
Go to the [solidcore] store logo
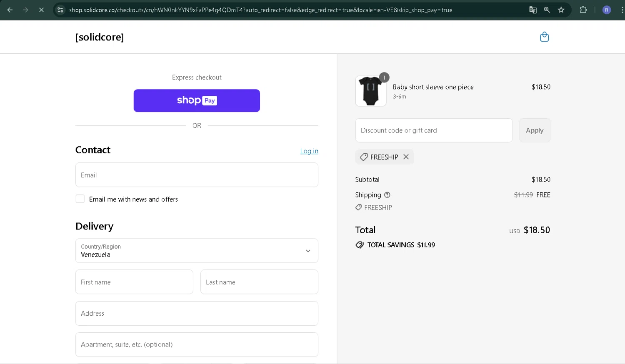click(x=100, y=37)
